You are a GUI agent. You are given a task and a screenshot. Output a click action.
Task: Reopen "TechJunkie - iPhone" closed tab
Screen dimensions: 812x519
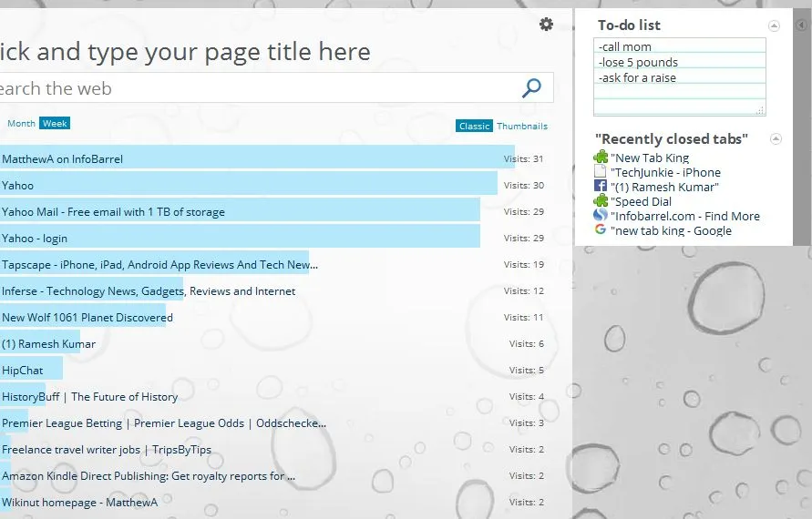tap(665, 172)
